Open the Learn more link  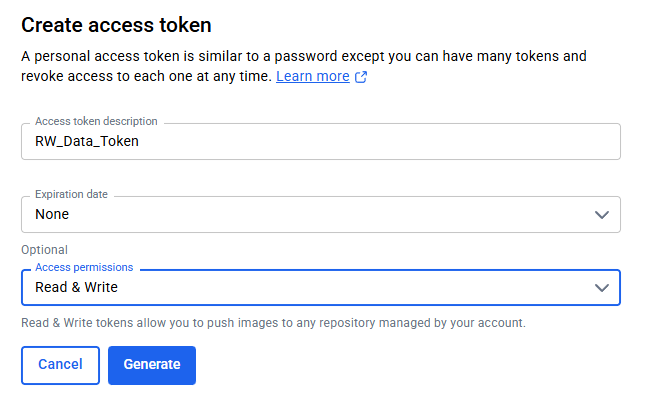point(313,77)
